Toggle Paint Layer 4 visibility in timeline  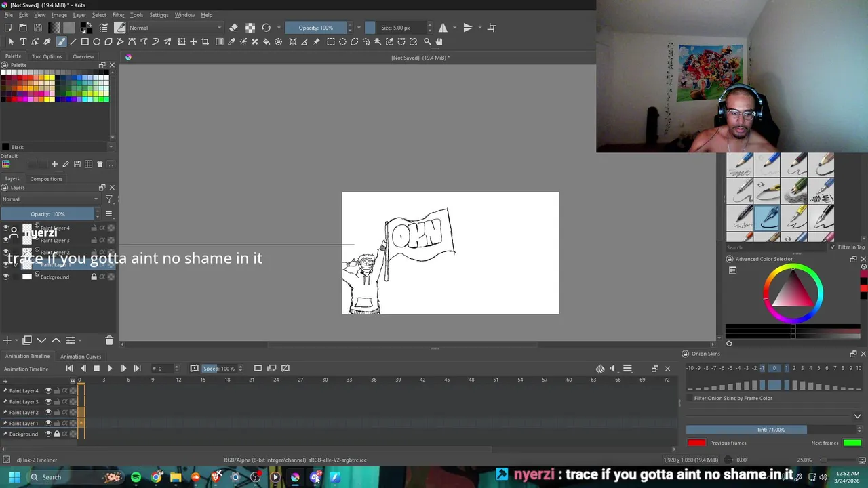point(48,390)
